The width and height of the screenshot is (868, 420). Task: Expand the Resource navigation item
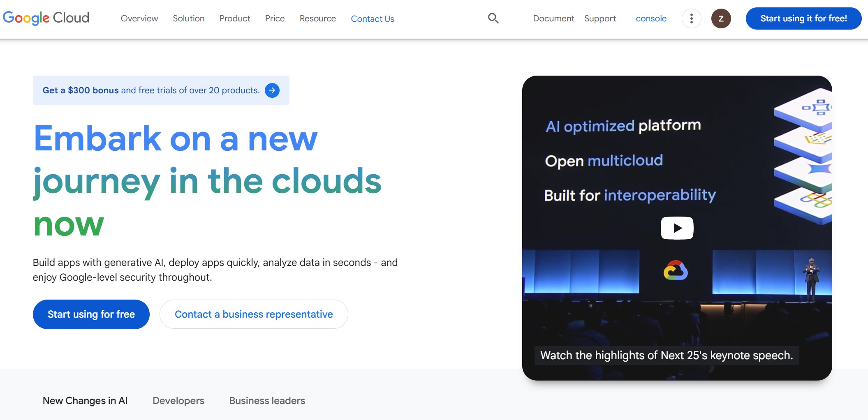(x=317, y=18)
